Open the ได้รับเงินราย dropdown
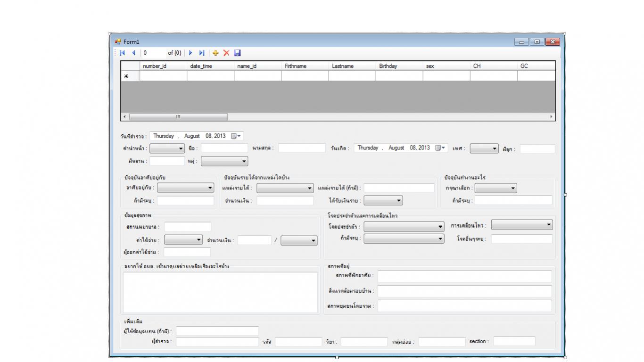 pyautogui.click(x=383, y=201)
